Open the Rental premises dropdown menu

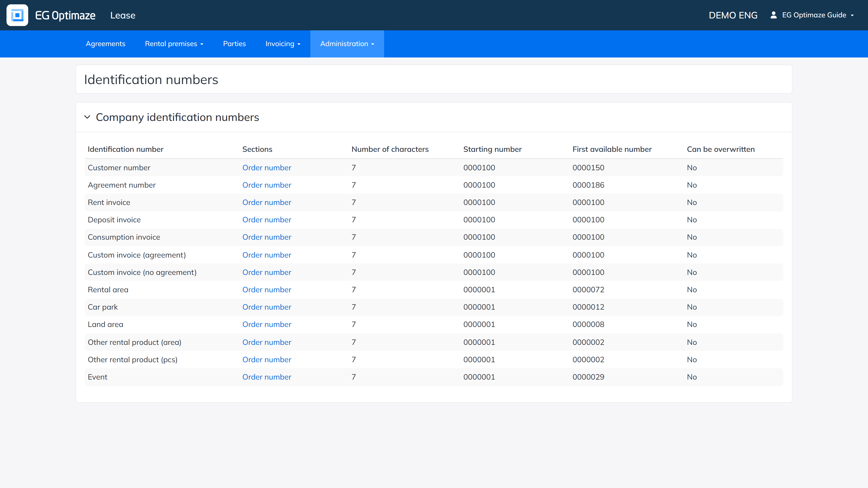click(174, 44)
